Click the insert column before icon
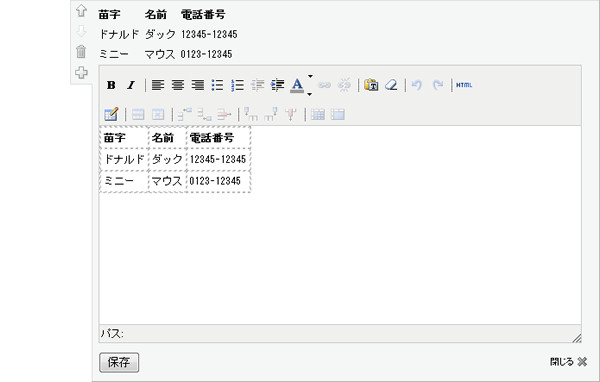 coord(251,114)
